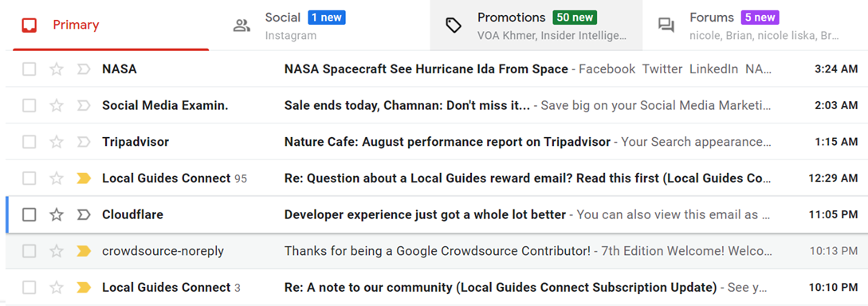Image resolution: width=868 pixels, height=306 pixels.
Task: Click the Social tab people icon
Action: pyautogui.click(x=242, y=25)
